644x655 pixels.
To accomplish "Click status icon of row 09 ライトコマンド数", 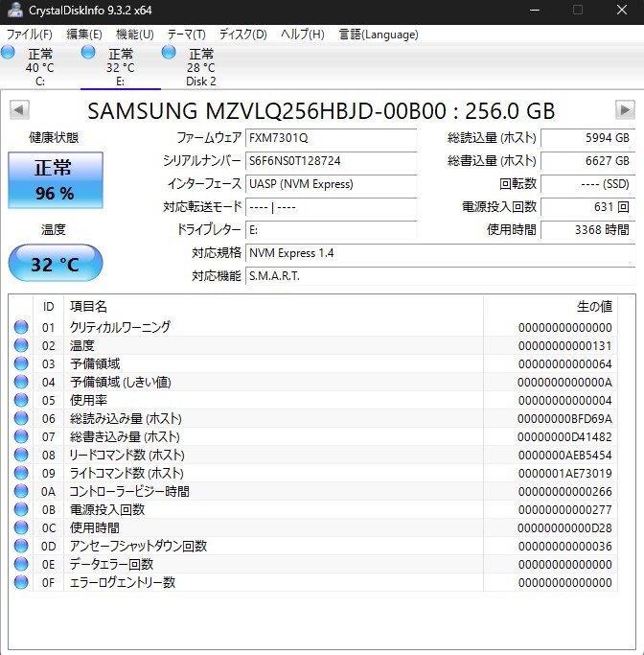I will (x=21, y=473).
